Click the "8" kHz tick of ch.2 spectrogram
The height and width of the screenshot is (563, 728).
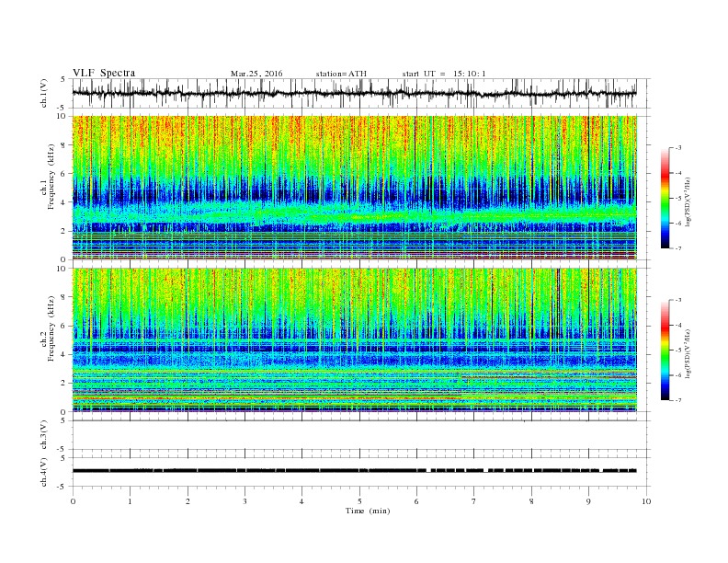64,297
